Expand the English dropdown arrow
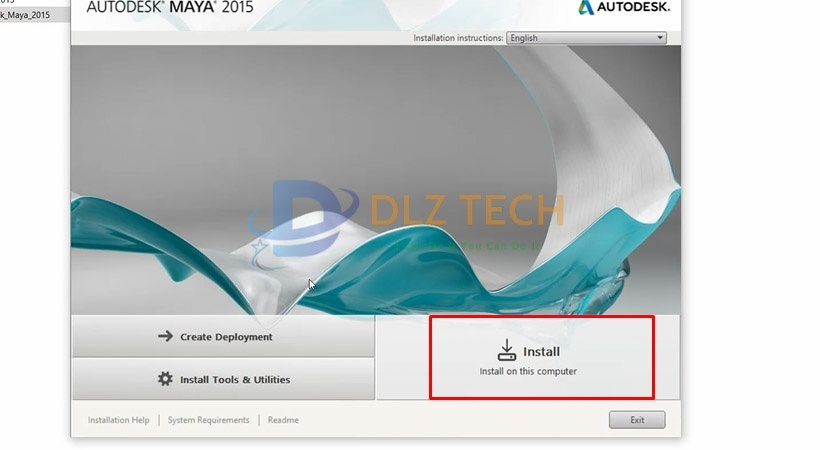This screenshot has height=450, width=820. click(x=659, y=38)
